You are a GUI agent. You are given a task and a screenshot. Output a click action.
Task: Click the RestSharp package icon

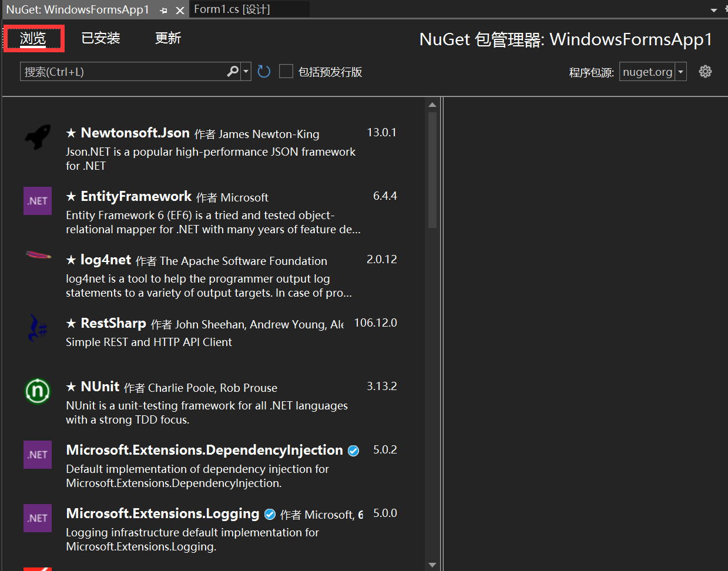coord(37,327)
